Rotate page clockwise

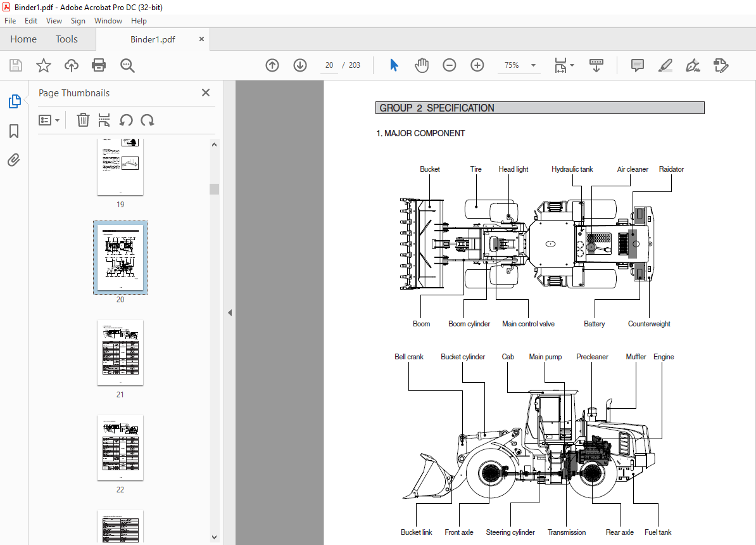(x=148, y=120)
